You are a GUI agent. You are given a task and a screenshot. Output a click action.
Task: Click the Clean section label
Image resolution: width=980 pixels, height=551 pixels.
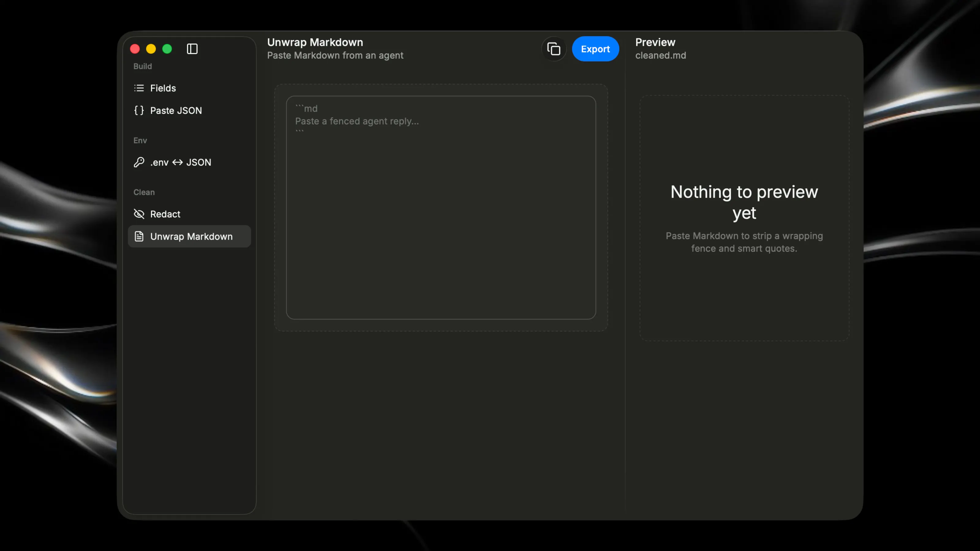point(144,192)
